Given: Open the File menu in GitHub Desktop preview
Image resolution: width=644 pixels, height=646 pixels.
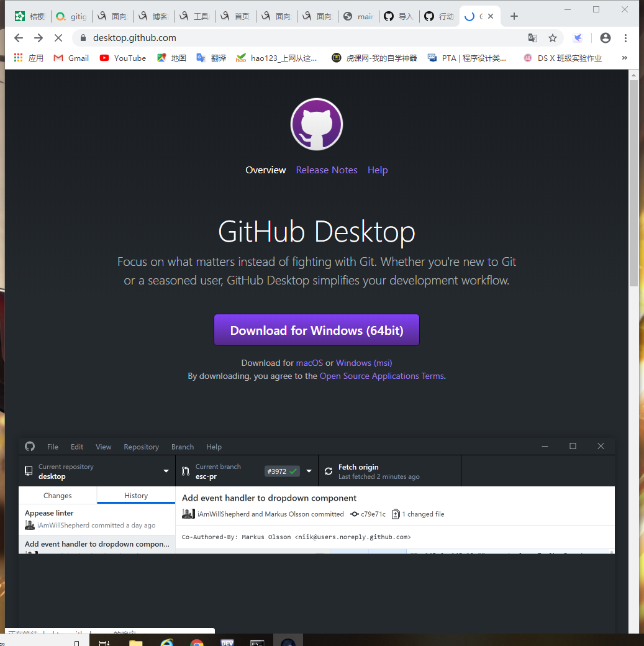Looking at the screenshot, I should [52, 447].
